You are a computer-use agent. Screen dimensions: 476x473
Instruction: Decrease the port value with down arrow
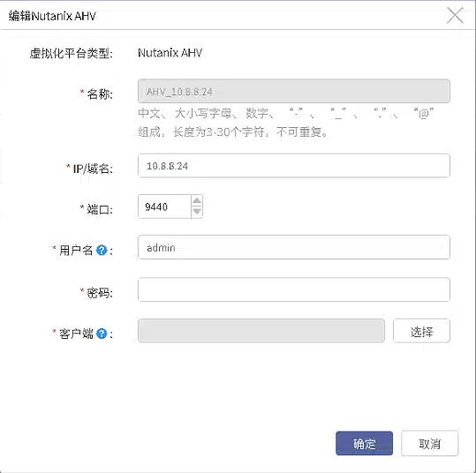197,212
